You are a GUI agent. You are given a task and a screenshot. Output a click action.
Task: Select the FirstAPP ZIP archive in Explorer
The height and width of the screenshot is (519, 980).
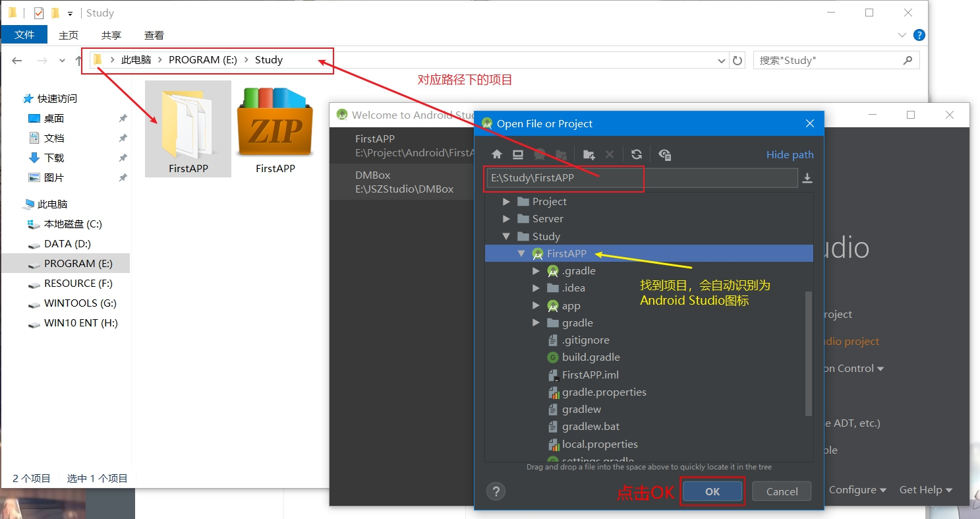point(275,129)
